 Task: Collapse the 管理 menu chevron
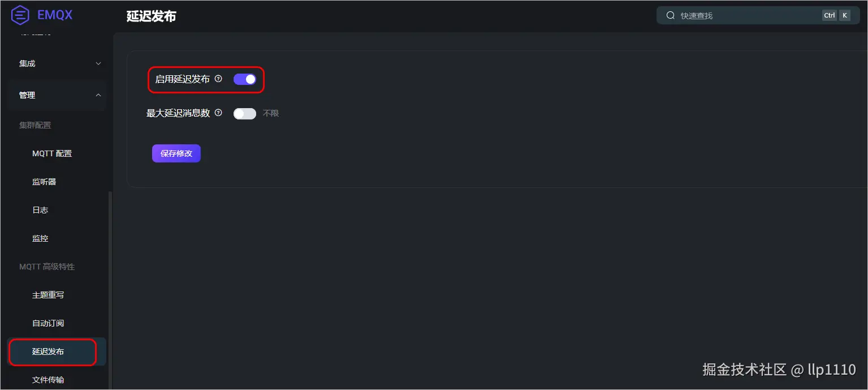pyautogui.click(x=98, y=95)
